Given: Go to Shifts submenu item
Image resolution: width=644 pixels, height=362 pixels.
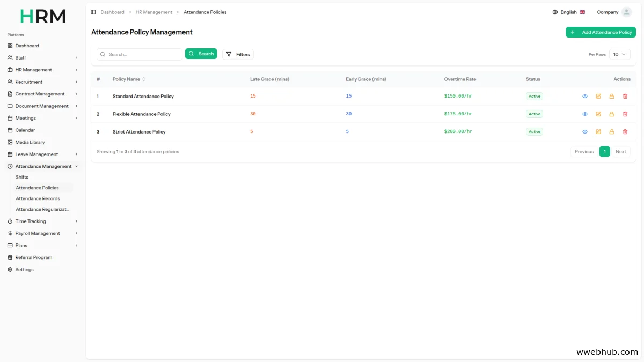Looking at the screenshot, I should pyautogui.click(x=22, y=177).
